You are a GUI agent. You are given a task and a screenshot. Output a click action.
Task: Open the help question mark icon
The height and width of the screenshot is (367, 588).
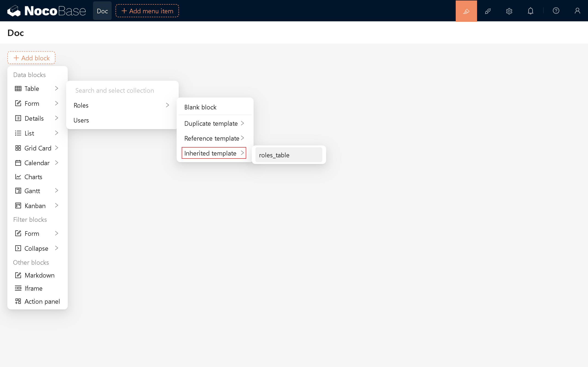(556, 11)
